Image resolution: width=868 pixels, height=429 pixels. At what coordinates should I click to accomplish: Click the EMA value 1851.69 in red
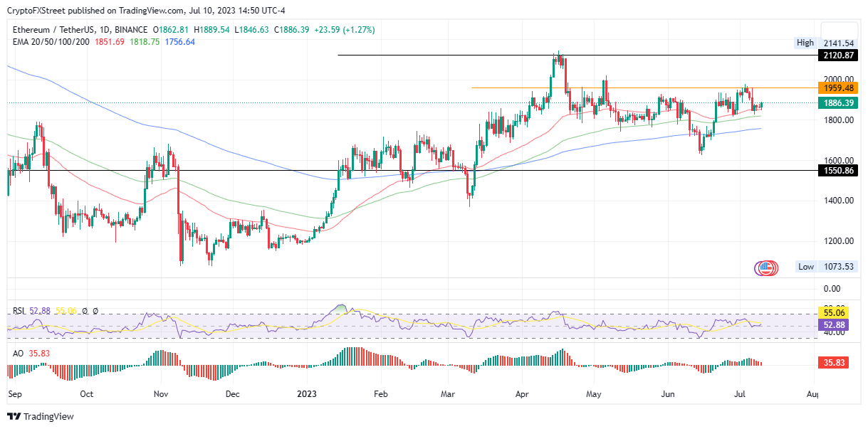point(110,42)
